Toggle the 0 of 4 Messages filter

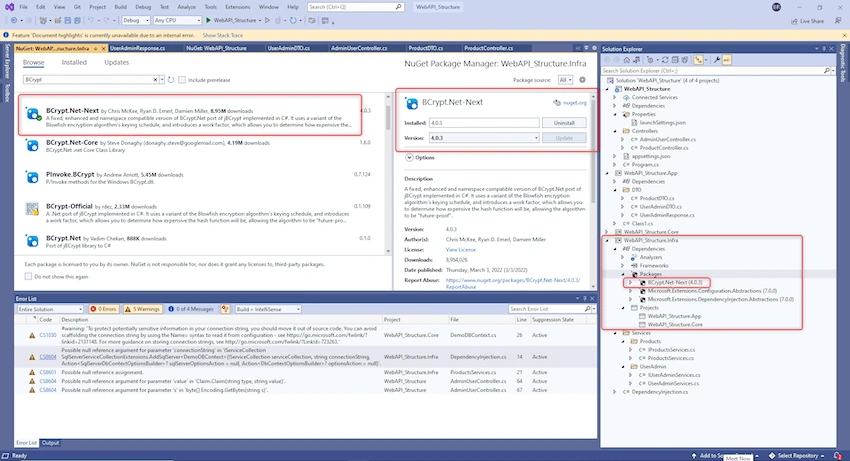(191, 309)
